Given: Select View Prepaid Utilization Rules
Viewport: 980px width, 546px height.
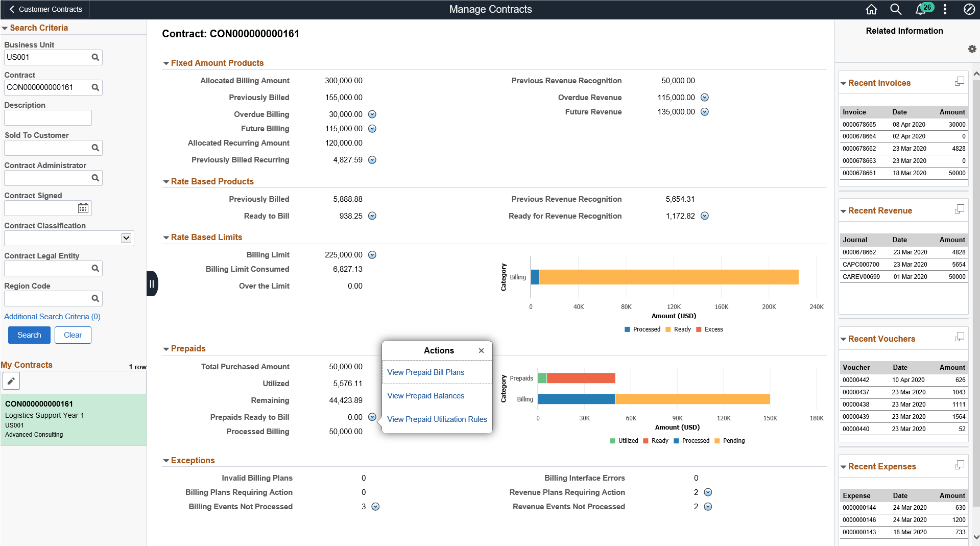Looking at the screenshot, I should click(437, 419).
